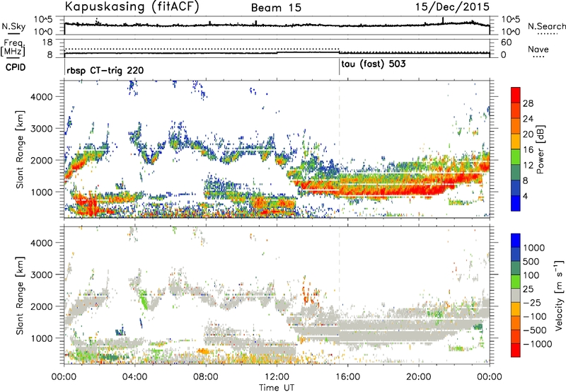Click the 'Velocity [m s-1]' color bar title
The width and height of the screenshot is (566, 392).
pos(559,295)
